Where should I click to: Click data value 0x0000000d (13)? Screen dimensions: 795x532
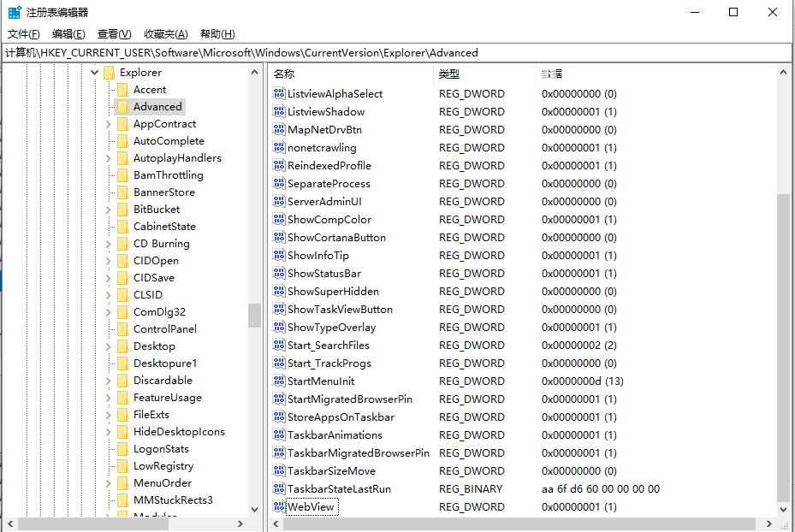point(583,381)
